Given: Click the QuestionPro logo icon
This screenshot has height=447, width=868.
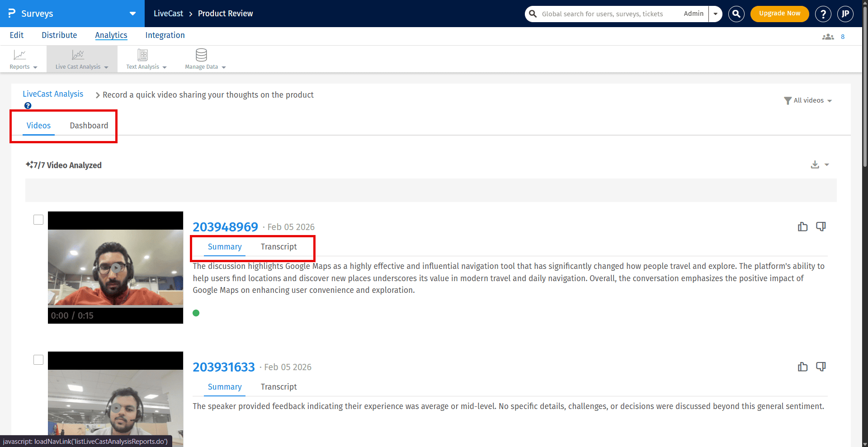Looking at the screenshot, I should tap(12, 13).
